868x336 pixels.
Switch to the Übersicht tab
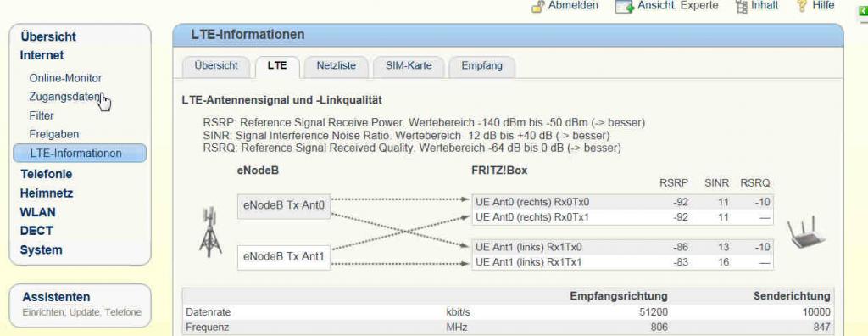[x=216, y=66]
